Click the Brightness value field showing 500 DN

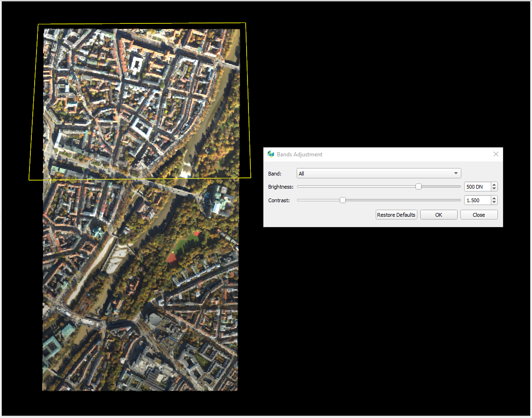click(477, 187)
